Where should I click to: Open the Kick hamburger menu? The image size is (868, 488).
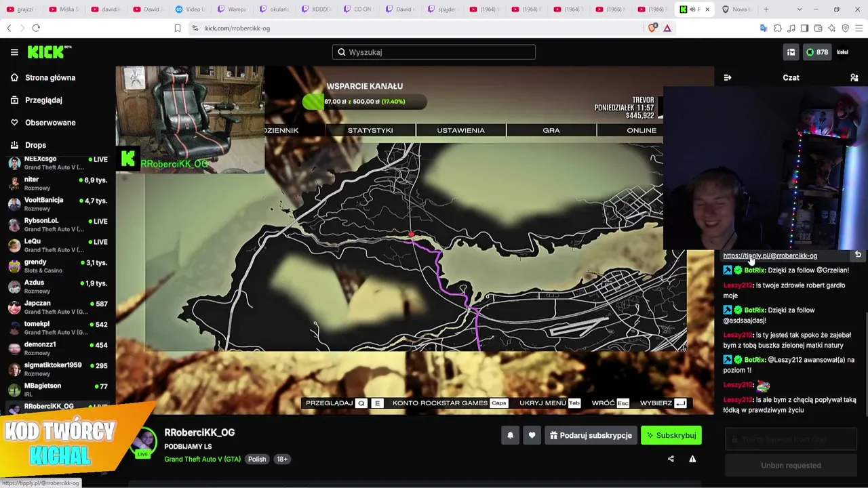(14, 52)
